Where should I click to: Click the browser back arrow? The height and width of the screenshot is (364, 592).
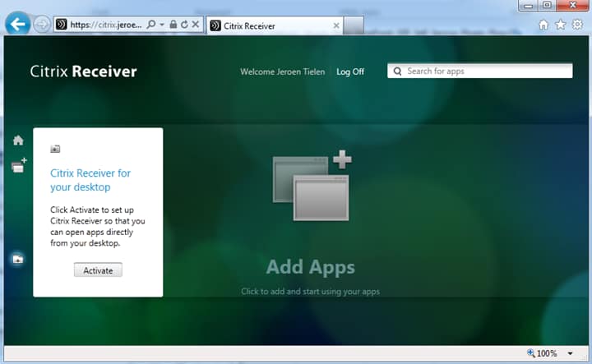[x=18, y=24]
